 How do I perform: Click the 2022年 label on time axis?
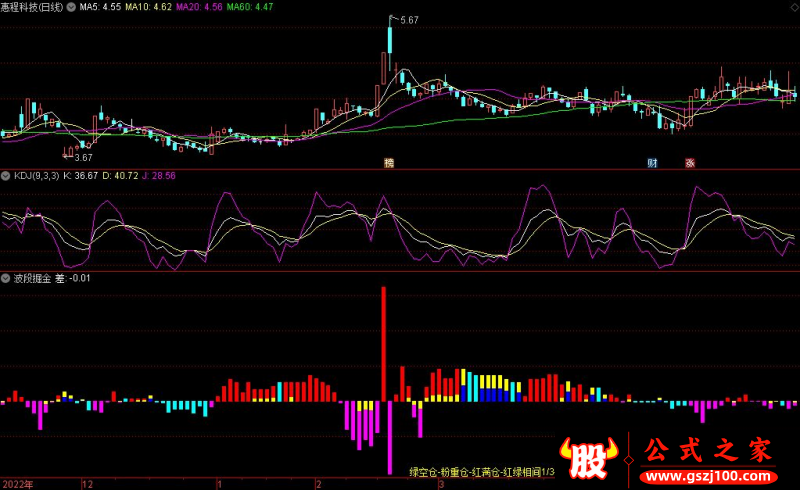pyautogui.click(x=17, y=483)
